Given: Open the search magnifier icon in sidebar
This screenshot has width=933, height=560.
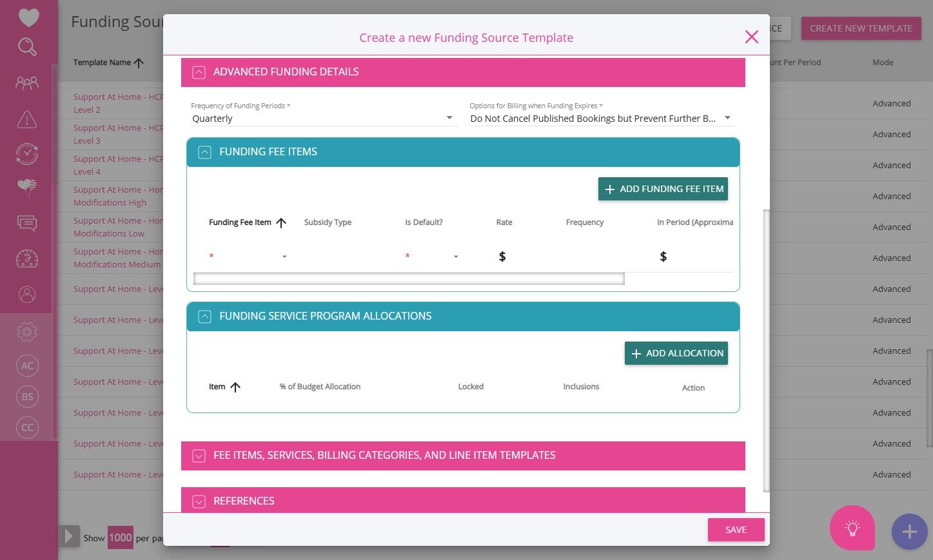Looking at the screenshot, I should click(27, 47).
